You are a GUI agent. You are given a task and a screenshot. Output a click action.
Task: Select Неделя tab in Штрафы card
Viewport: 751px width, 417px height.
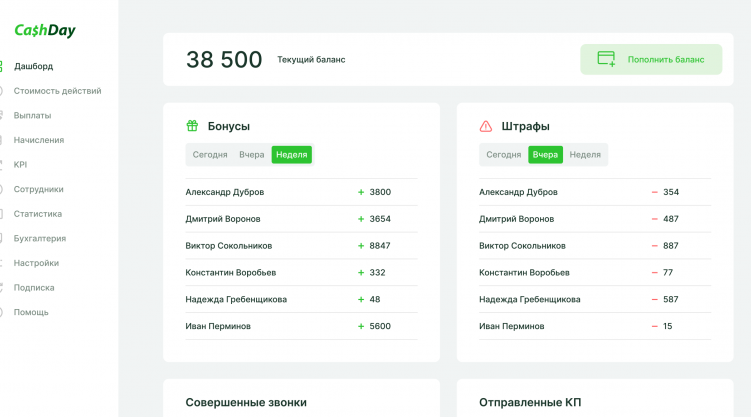[x=585, y=155]
